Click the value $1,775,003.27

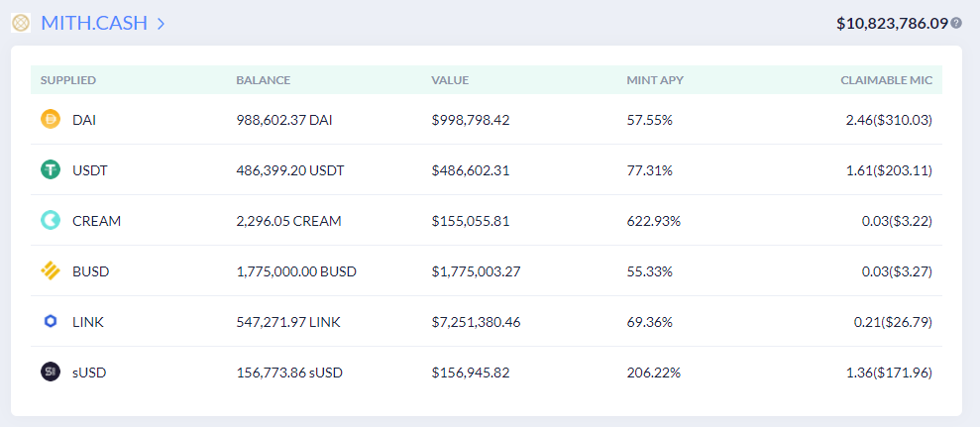(477, 271)
